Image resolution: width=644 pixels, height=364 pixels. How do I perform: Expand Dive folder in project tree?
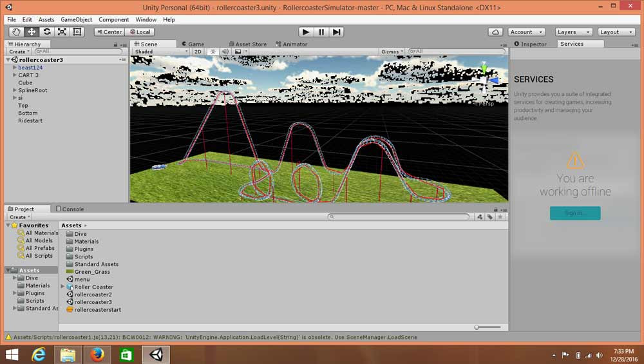15,278
